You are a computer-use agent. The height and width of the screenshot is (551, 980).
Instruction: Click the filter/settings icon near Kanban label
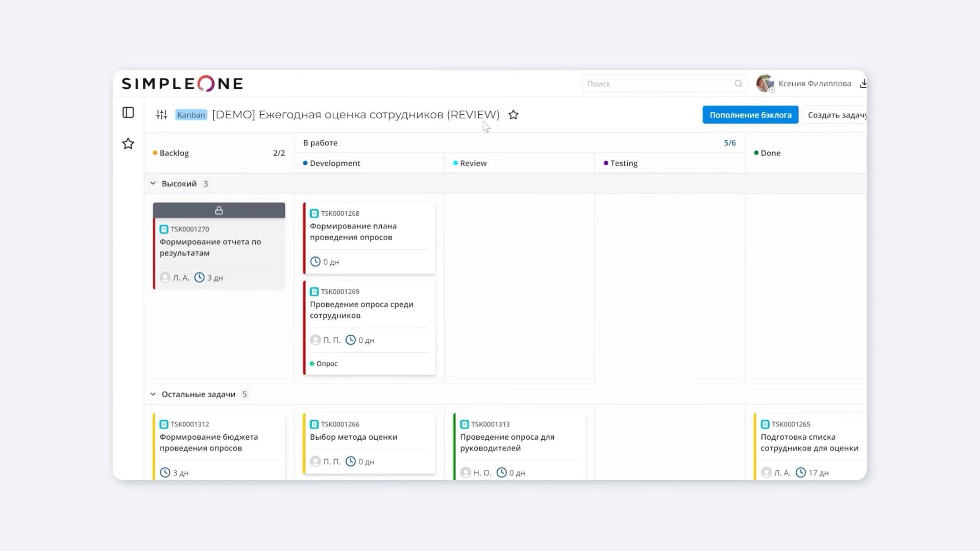(x=161, y=114)
